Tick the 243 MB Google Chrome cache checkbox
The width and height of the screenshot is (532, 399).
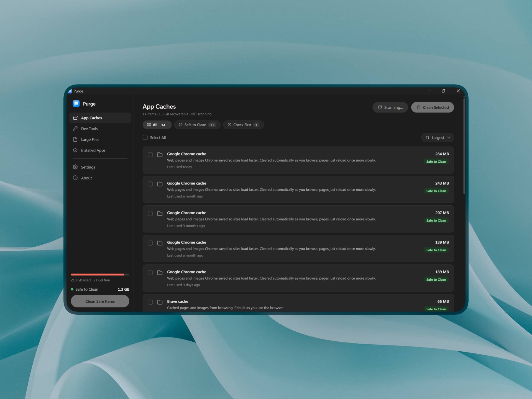pyautogui.click(x=150, y=184)
